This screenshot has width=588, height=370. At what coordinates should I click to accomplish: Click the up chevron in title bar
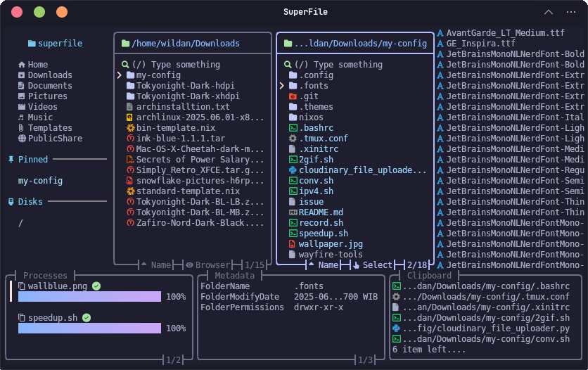tap(548, 12)
